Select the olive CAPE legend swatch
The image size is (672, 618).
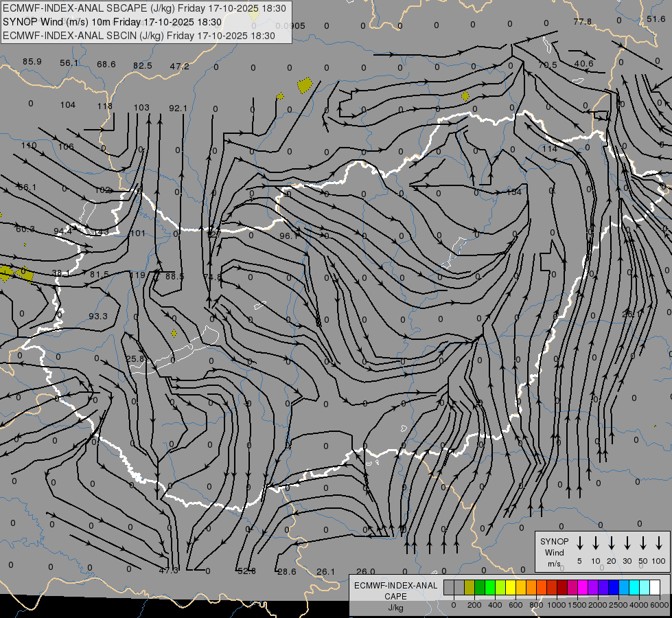click(470, 588)
